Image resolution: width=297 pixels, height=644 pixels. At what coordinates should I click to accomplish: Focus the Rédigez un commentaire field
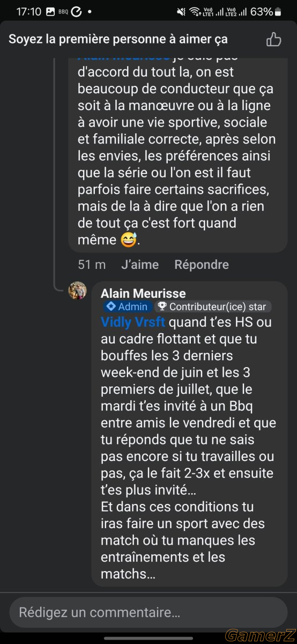tap(148, 612)
